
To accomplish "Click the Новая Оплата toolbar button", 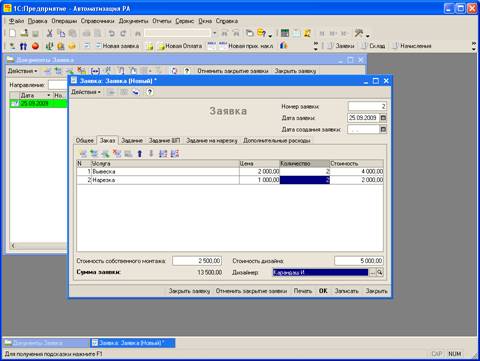I will tap(180, 46).
